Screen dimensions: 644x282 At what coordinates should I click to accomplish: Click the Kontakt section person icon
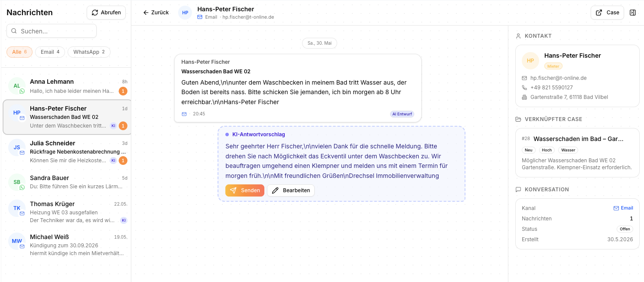518,36
